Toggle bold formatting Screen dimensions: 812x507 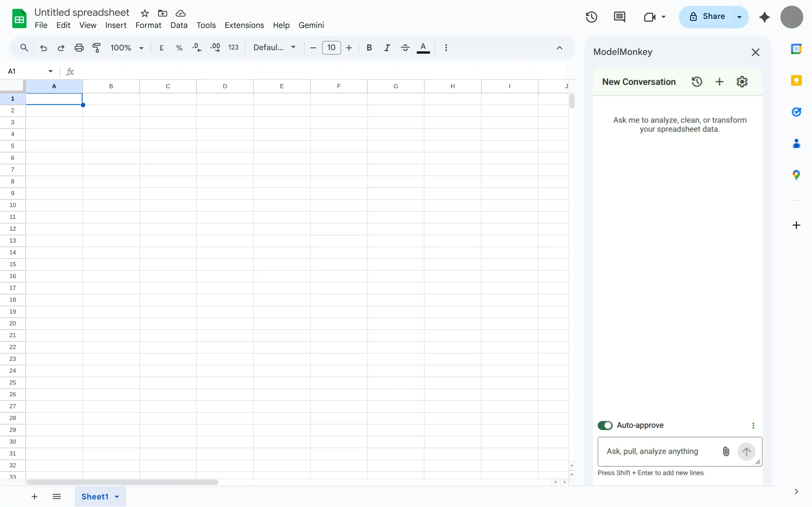point(369,48)
